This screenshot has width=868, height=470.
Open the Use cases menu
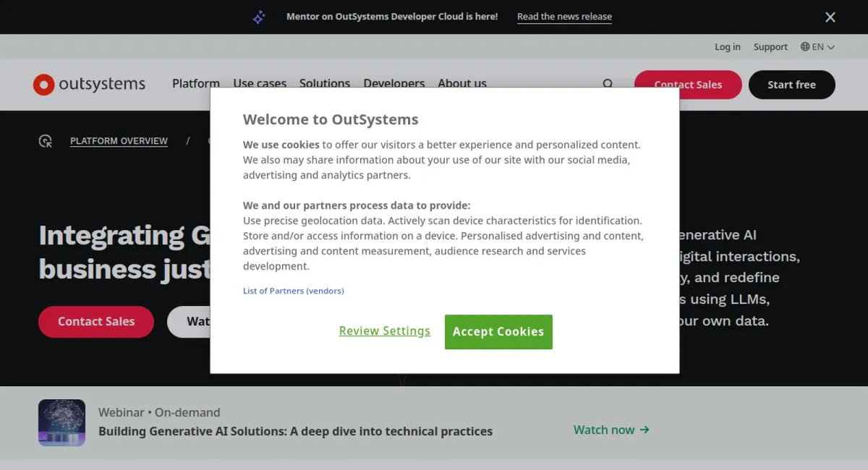click(x=260, y=83)
